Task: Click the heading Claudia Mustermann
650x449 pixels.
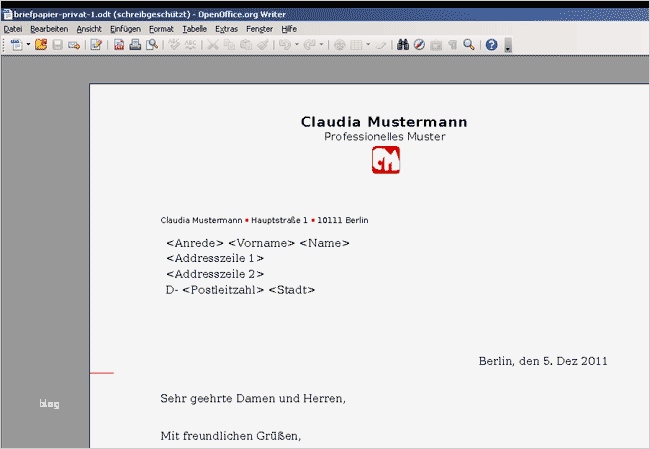Action: [384, 122]
